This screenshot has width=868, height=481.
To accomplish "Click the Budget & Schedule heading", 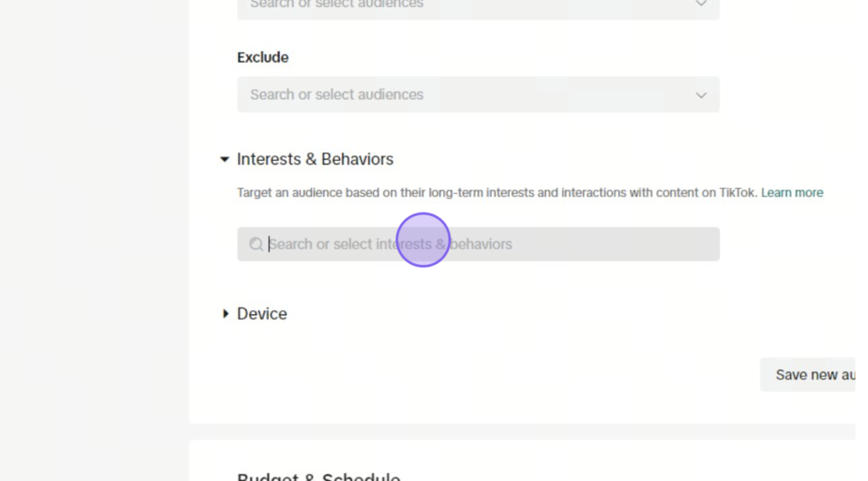I will point(319,477).
